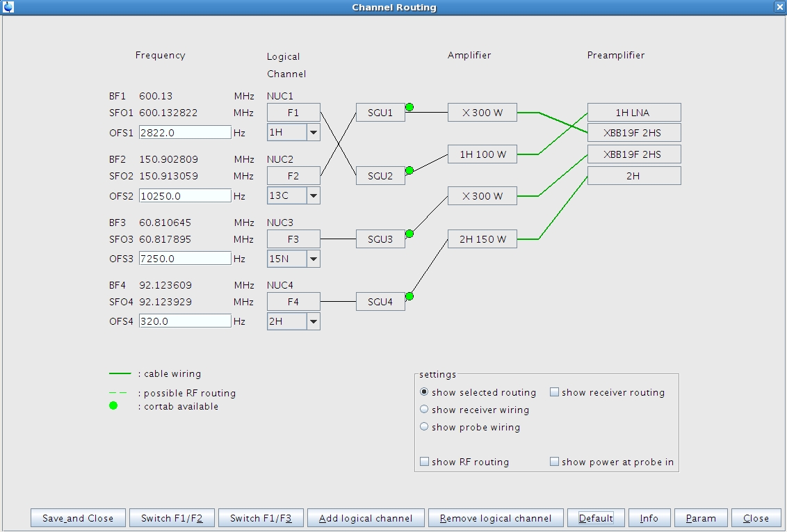The width and height of the screenshot is (787, 532).
Task: Click the green cortab dot beside SGU3
Action: pyautogui.click(x=409, y=234)
